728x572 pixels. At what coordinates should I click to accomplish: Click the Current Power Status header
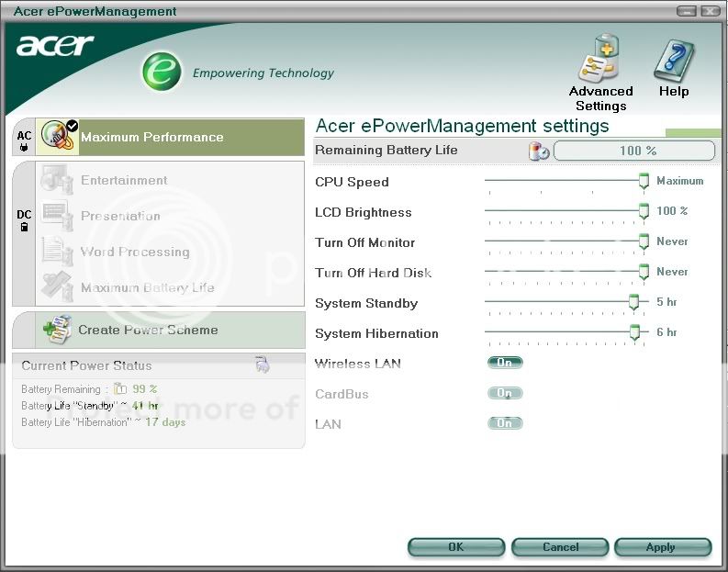(159, 365)
